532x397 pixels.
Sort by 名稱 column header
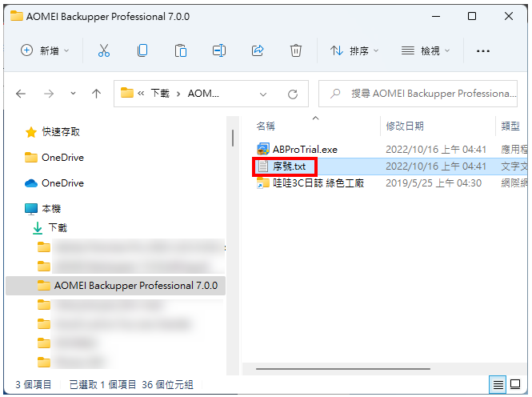(x=266, y=126)
